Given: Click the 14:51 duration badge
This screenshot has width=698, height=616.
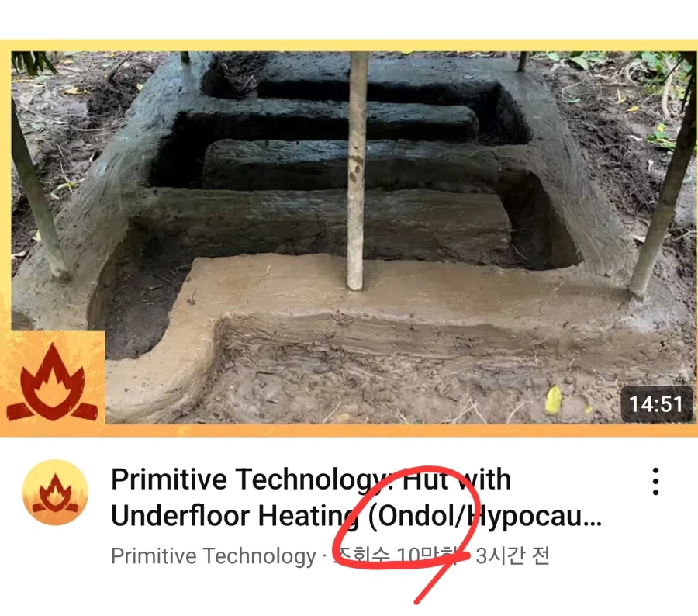Looking at the screenshot, I should pos(655,404).
